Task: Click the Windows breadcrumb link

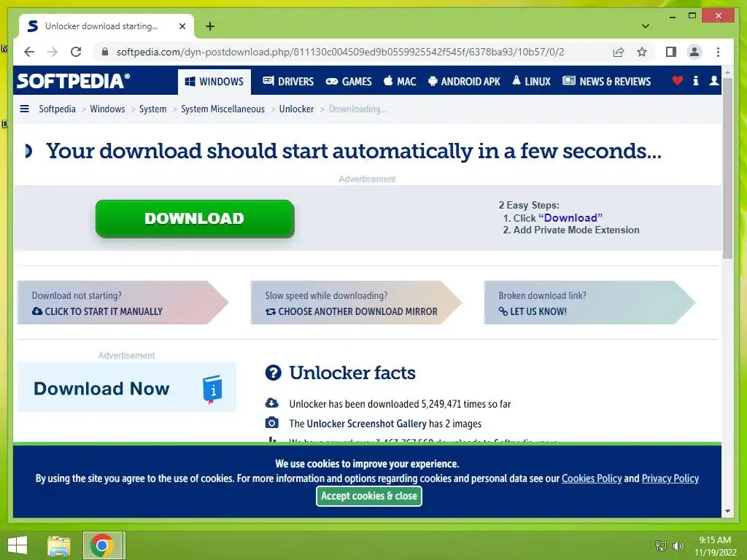Action: coord(107,109)
